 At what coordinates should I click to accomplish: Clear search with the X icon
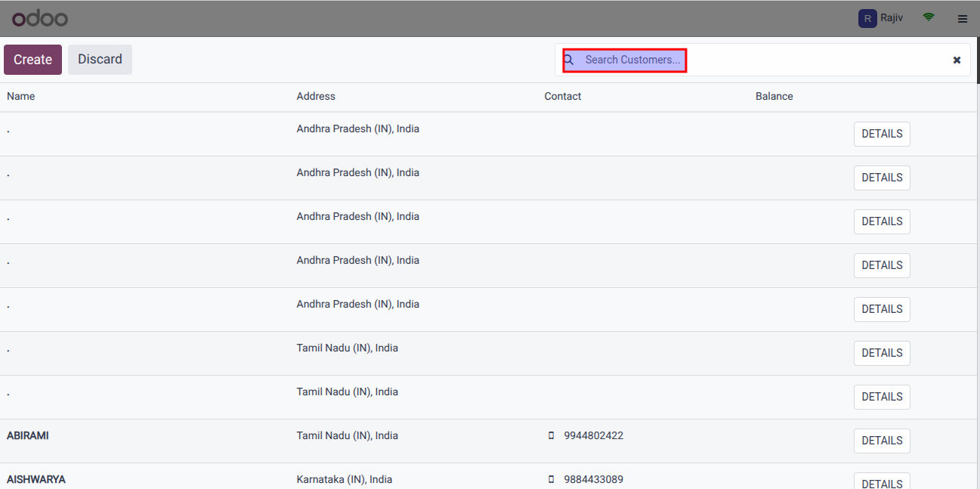pyautogui.click(x=957, y=60)
